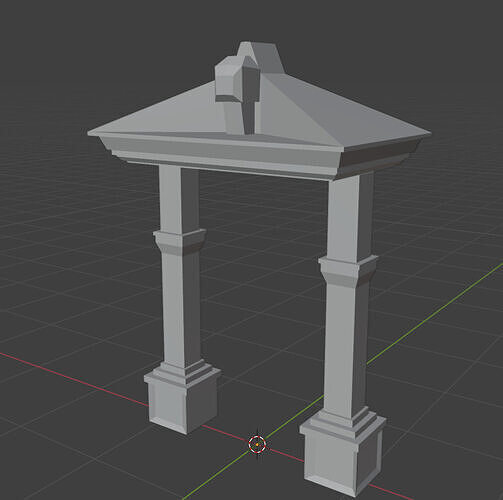The width and height of the screenshot is (503, 500).
Task: Click the 3D cursor at the world origin
Action: click(x=257, y=444)
